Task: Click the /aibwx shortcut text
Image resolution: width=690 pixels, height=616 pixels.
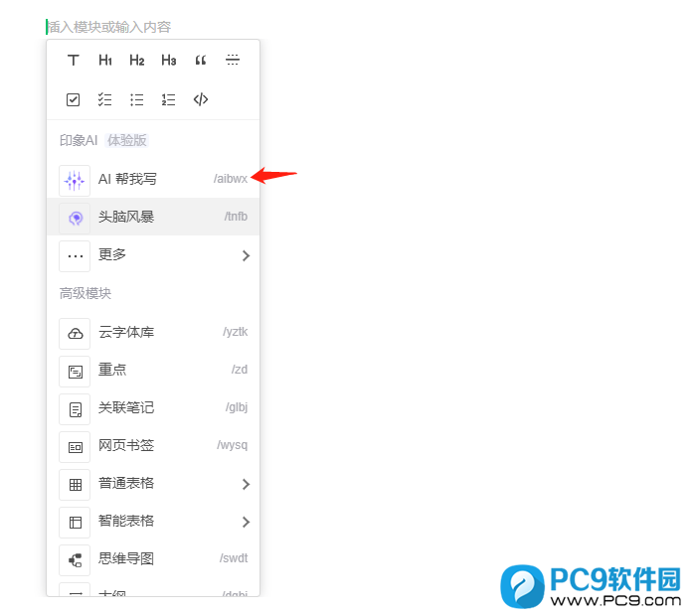Action: [x=230, y=179]
